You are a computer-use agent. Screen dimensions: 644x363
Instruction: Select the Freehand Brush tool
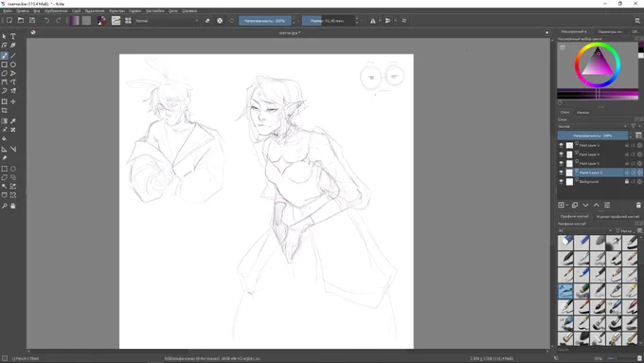click(5, 56)
